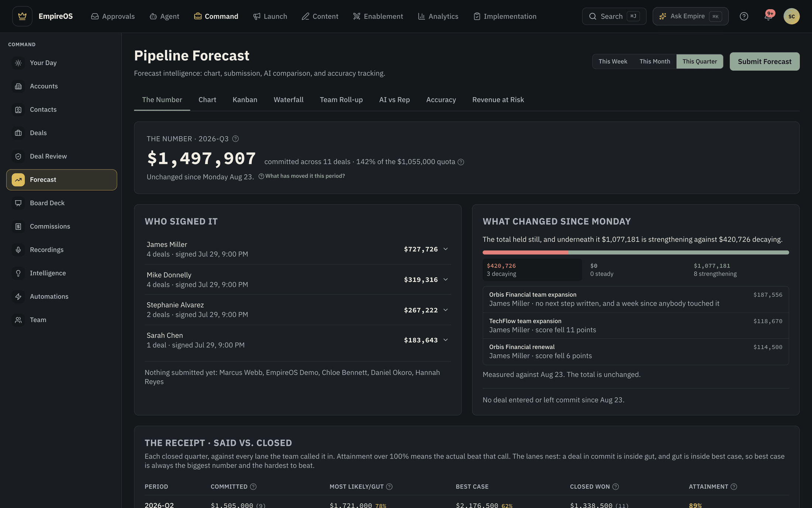Switch to the Chart tab

[x=207, y=100]
